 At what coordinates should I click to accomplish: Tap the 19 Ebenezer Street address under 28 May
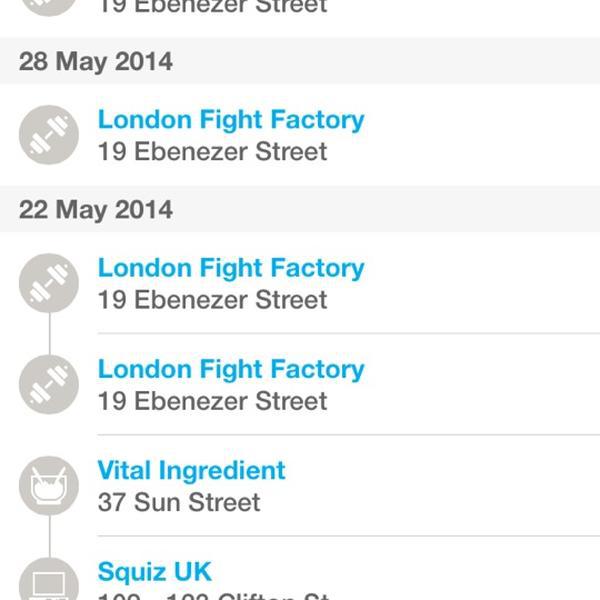212,152
